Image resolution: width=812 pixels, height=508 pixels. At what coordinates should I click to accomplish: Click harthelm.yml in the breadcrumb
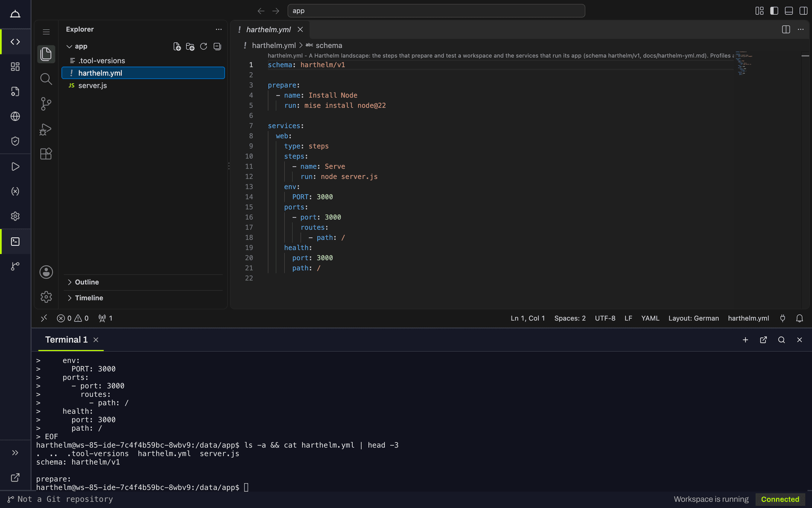[274, 45]
